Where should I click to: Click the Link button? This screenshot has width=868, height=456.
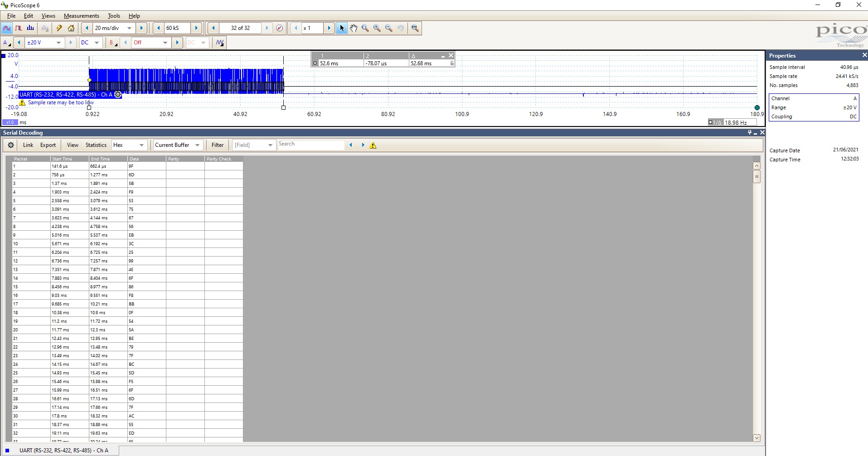pyautogui.click(x=28, y=145)
